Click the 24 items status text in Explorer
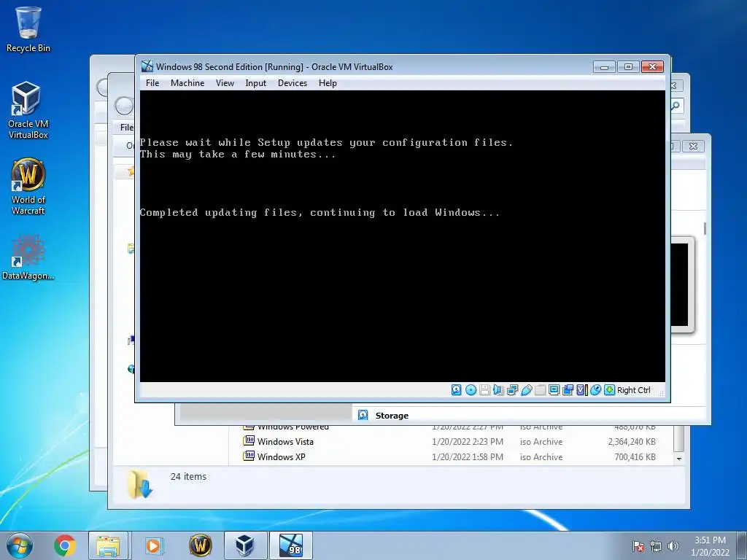747x560 pixels. pyautogui.click(x=188, y=476)
